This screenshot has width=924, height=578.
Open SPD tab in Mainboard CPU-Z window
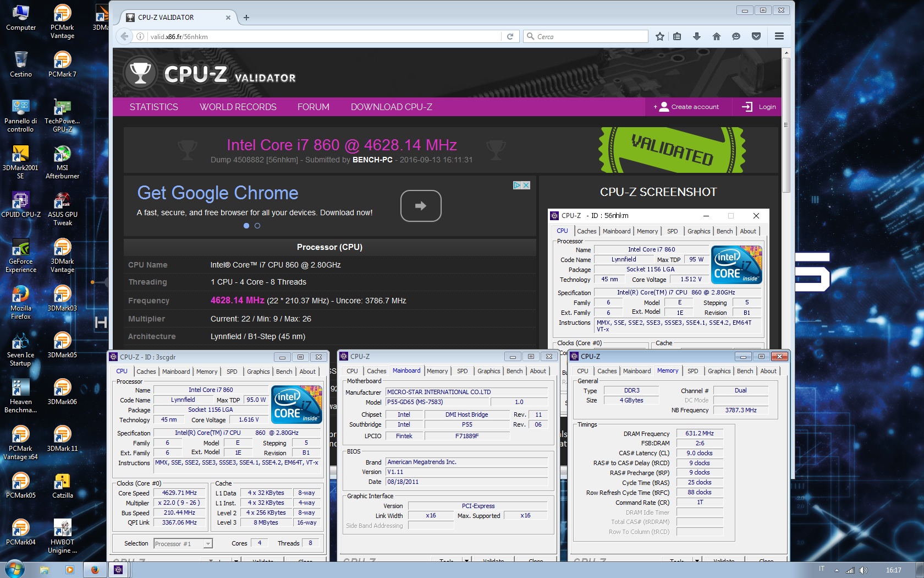(x=463, y=371)
